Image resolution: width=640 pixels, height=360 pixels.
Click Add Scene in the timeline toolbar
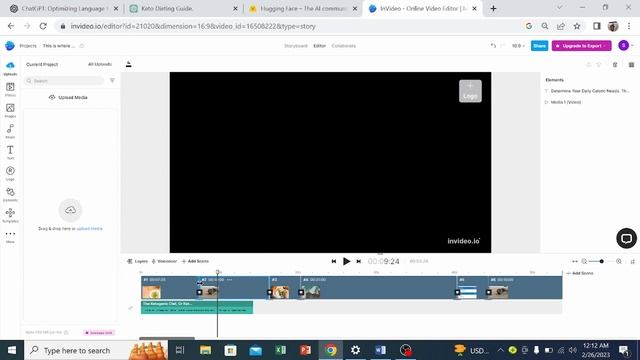tap(195, 261)
